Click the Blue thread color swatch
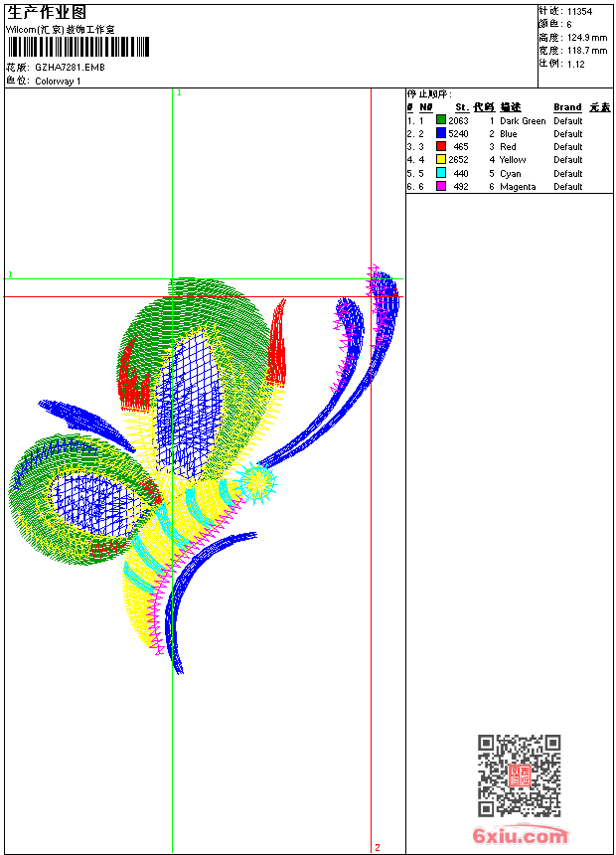616x855 pixels. (x=441, y=133)
